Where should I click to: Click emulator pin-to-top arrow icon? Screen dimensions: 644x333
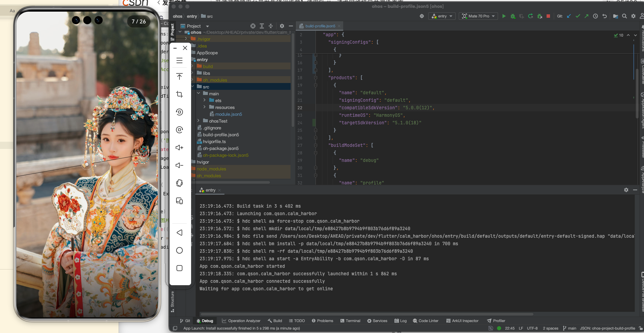tap(179, 77)
